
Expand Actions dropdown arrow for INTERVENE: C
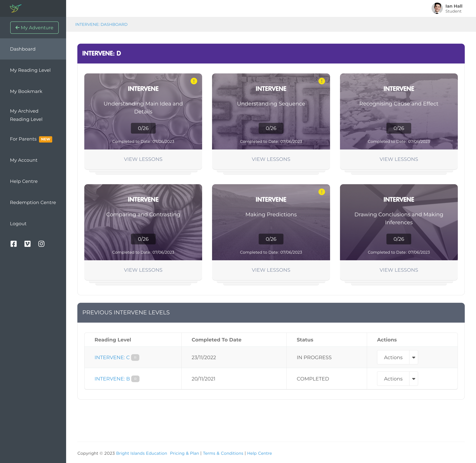[x=414, y=358]
